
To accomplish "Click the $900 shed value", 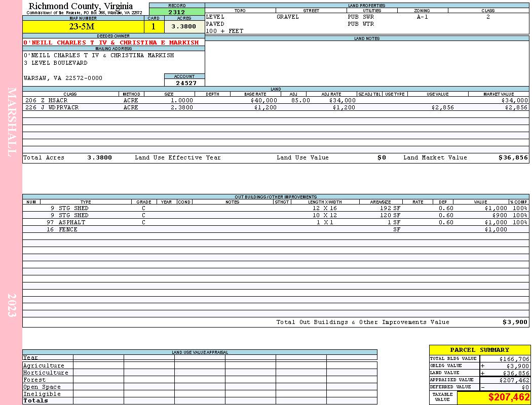I will (500, 215).
